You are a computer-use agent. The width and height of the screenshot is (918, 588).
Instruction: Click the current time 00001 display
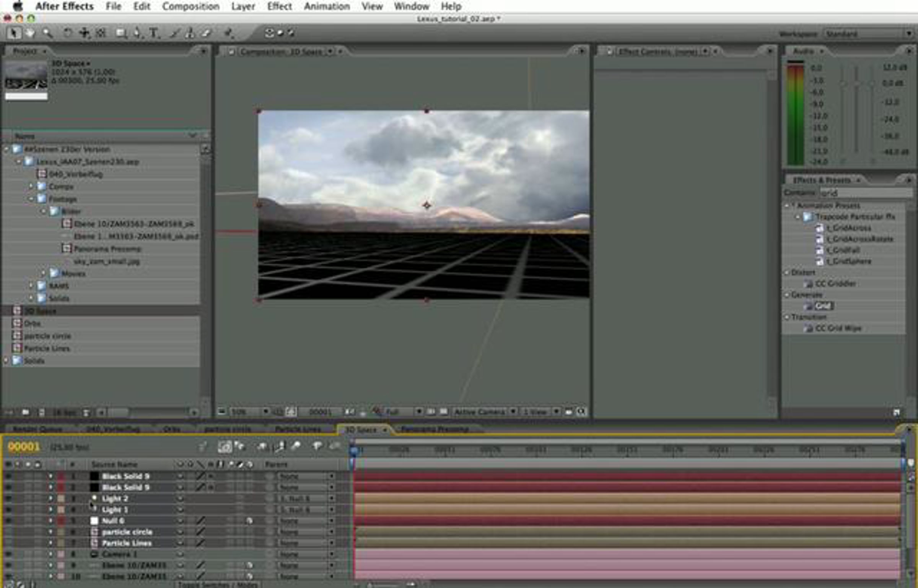click(x=24, y=447)
